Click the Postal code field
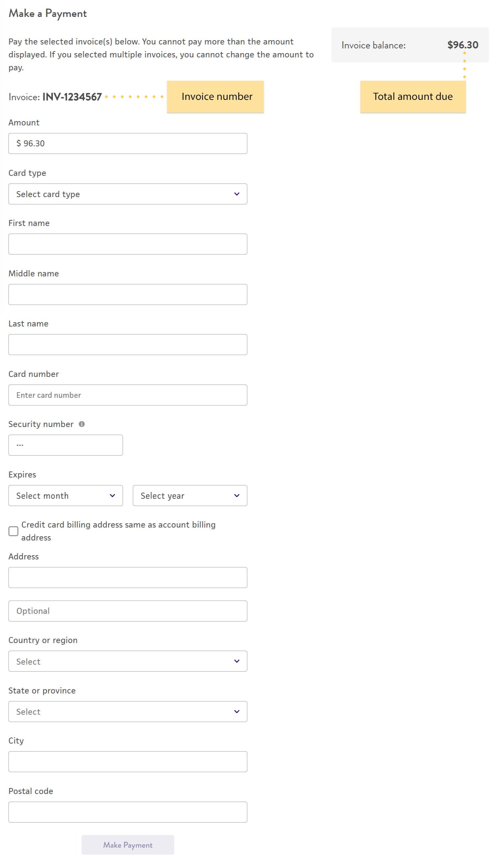Image resolution: width=495 pixels, height=868 pixels. 127,812
